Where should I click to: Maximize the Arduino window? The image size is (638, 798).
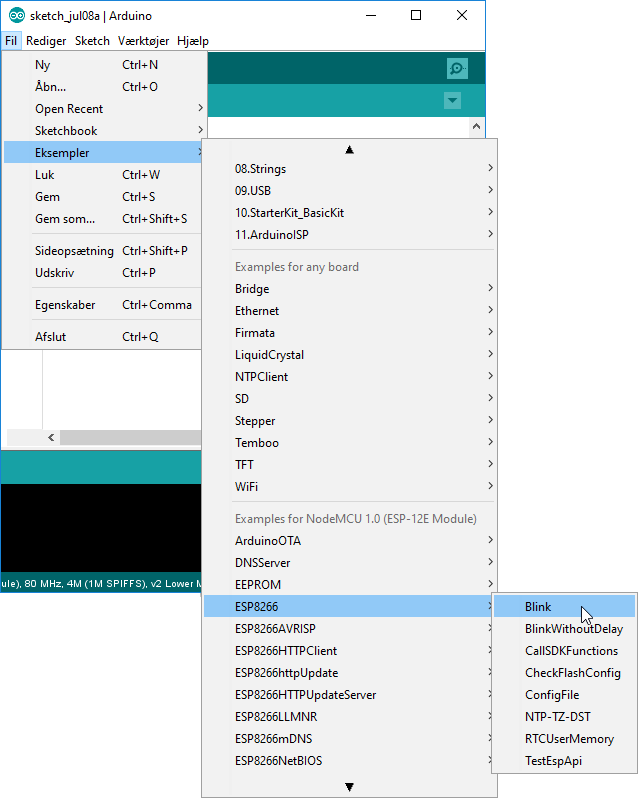416,15
